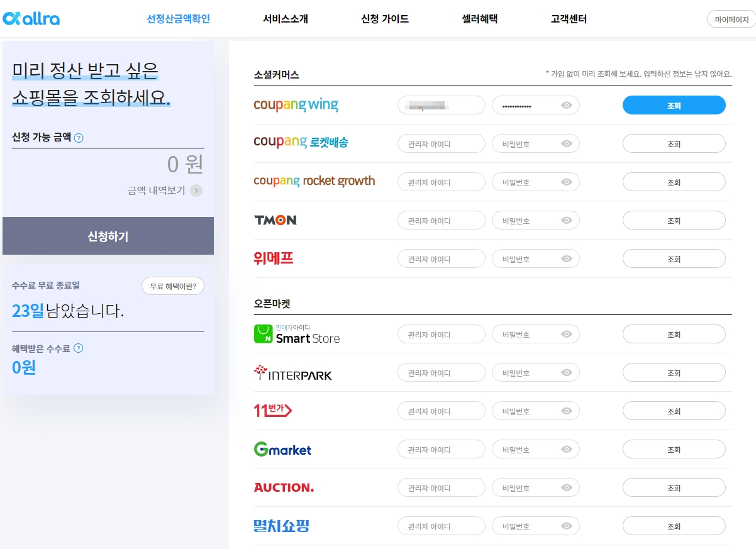Click 조회 for Smart Store

click(x=674, y=335)
